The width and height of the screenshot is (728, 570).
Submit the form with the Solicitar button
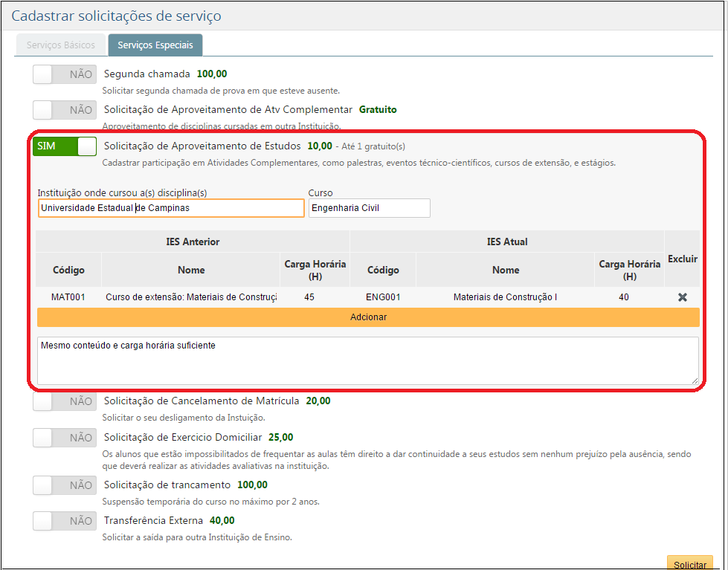point(689,563)
